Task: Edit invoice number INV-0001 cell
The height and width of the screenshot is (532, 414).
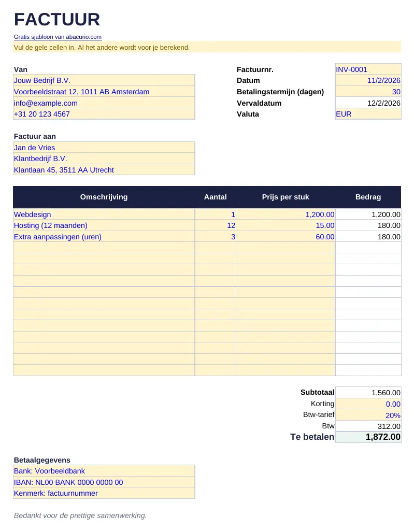Action: click(x=368, y=69)
